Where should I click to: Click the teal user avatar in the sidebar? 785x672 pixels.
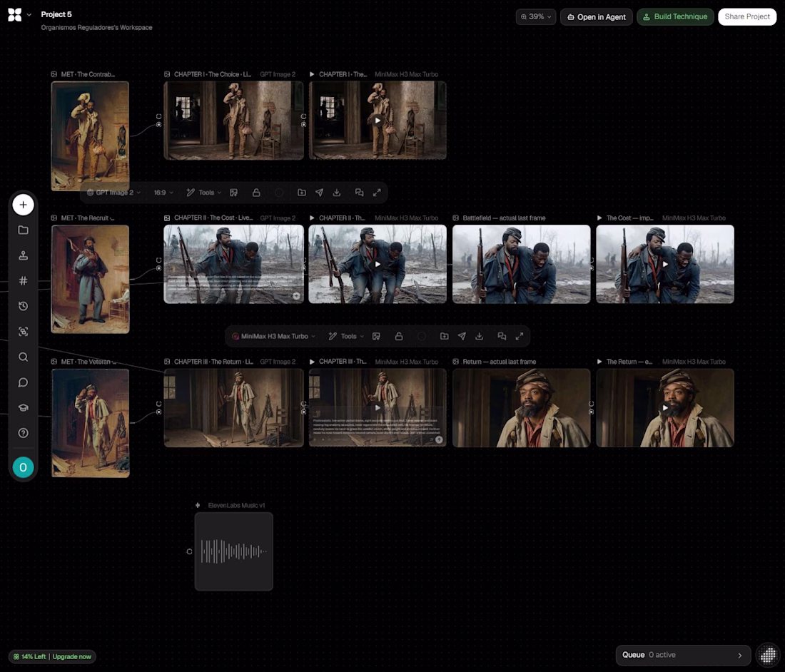coord(23,467)
